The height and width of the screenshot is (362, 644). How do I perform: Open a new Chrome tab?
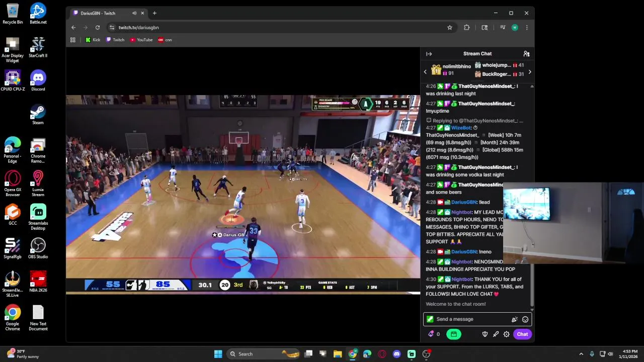point(154,13)
